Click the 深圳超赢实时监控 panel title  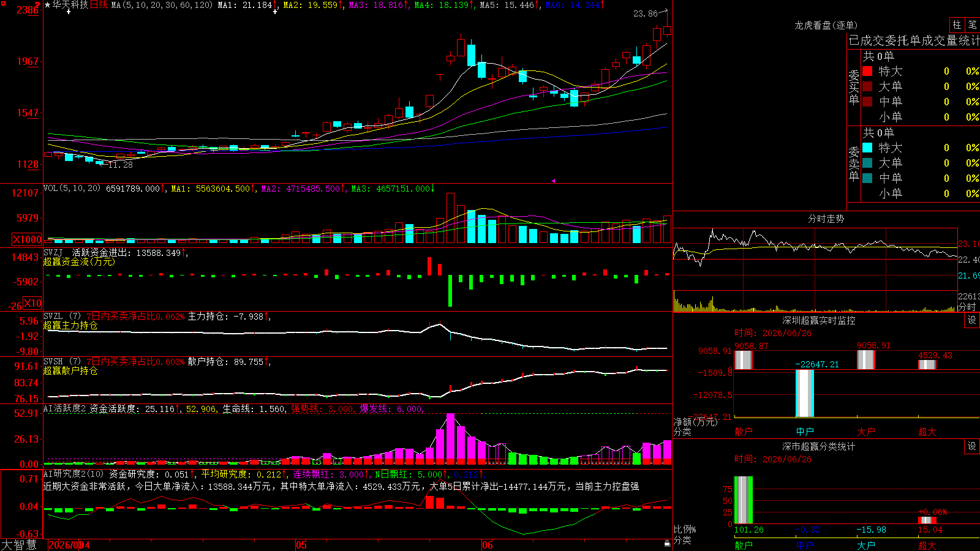tap(819, 320)
